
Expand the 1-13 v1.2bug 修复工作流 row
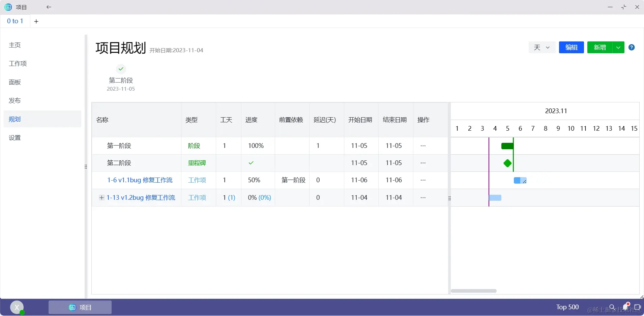101,198
